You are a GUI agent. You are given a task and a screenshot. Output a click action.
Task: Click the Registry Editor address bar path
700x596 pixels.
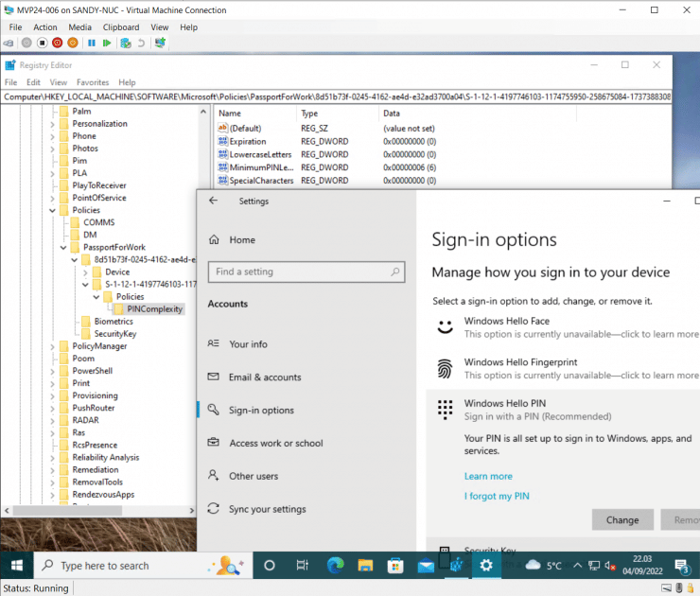tap(337, 96)
